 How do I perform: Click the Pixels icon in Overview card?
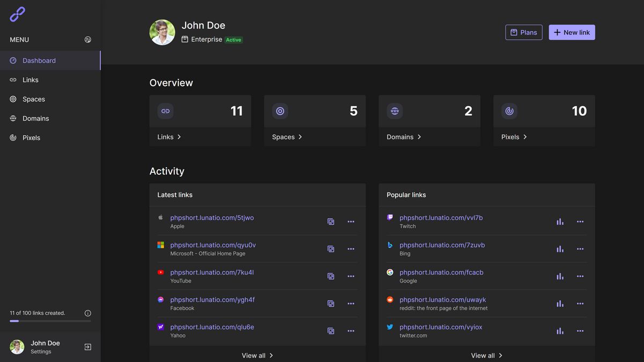509,111
